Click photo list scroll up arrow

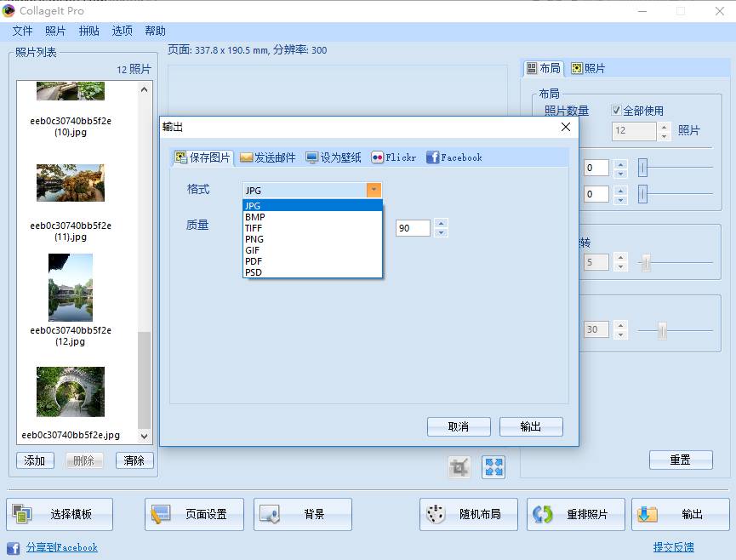coord(144,89)
